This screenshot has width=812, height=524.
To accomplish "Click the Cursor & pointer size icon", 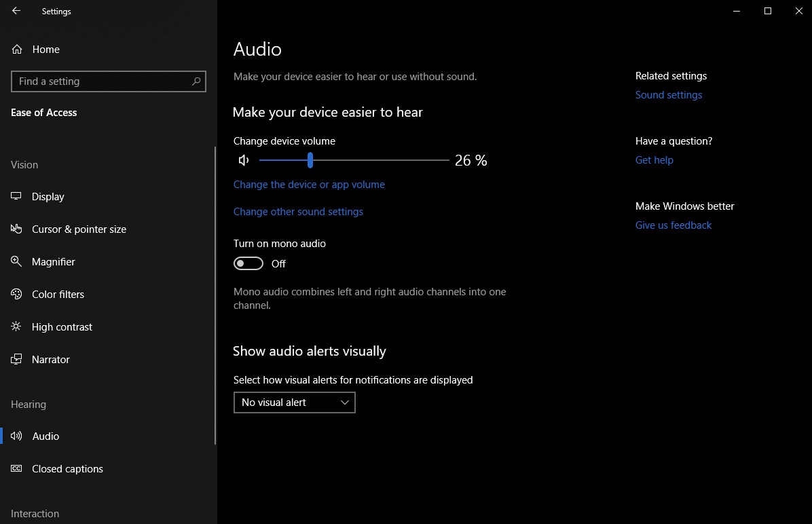I will (x=16, y=228).
